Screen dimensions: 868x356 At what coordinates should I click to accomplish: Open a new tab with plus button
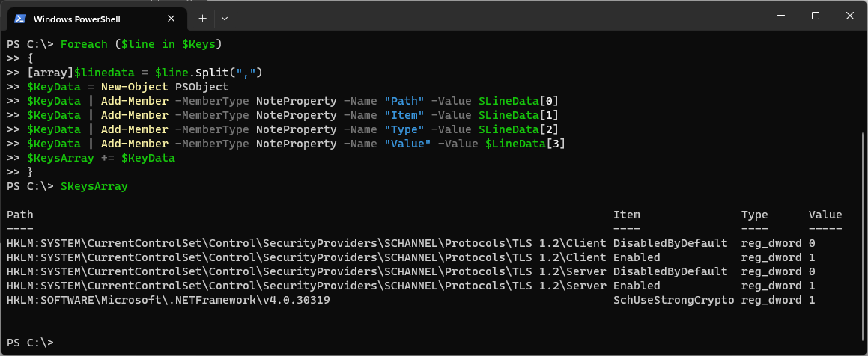pyautogui.click(x=202, y=17)
